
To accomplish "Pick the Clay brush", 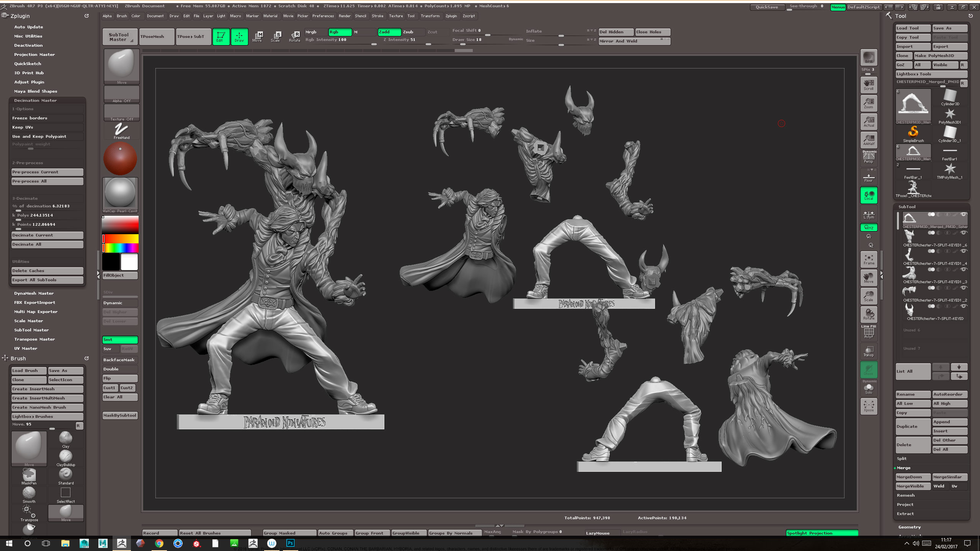I will (x=66, y=439).
